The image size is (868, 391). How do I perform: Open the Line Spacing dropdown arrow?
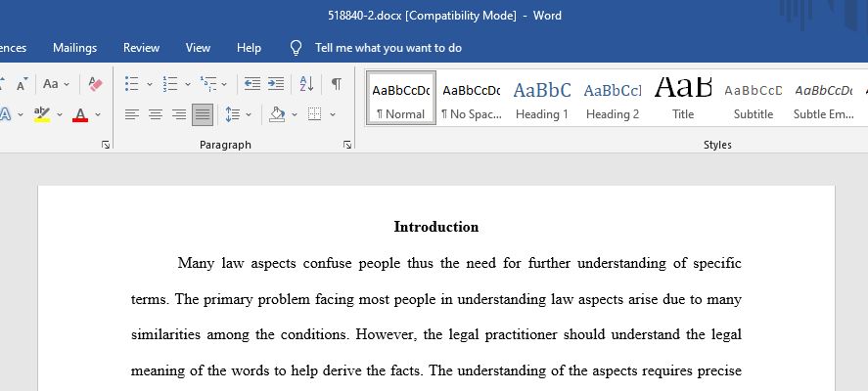tap(249, 115)
